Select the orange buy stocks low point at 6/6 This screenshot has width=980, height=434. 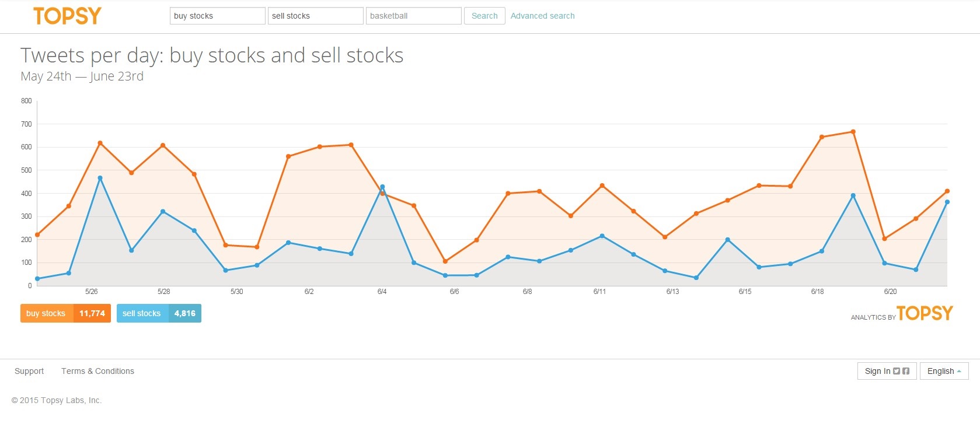[445, 261]
